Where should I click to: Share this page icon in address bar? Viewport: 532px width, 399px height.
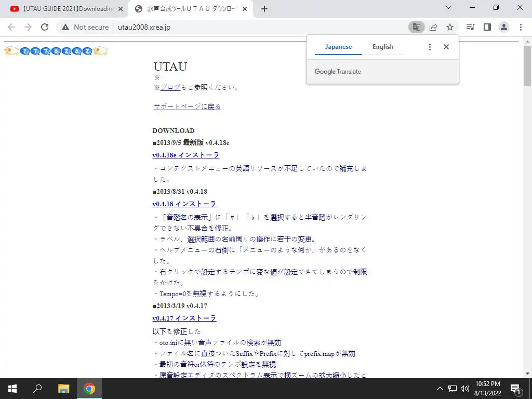pos(433,27)
